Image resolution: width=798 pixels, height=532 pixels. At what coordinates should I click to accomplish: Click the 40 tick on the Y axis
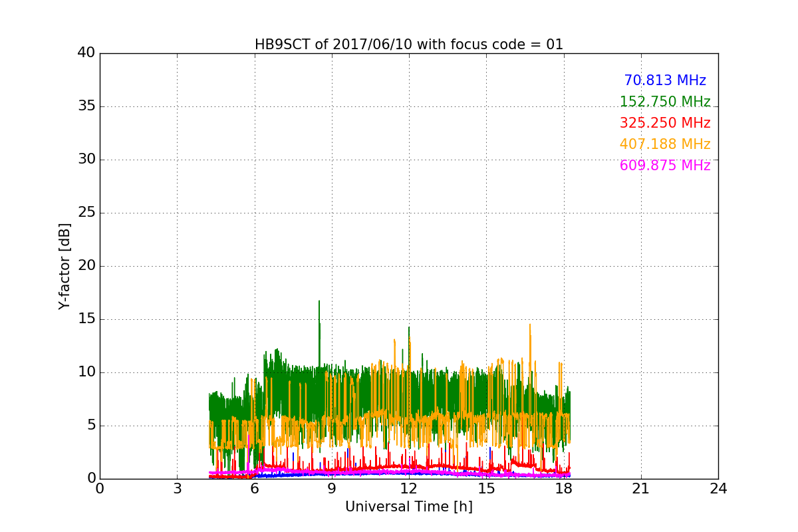pos(86,53)
